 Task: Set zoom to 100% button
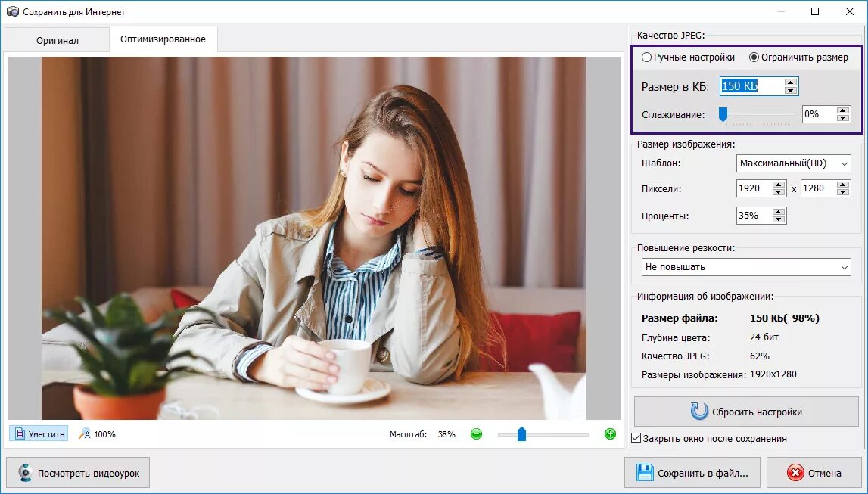[x=97, y=434]
